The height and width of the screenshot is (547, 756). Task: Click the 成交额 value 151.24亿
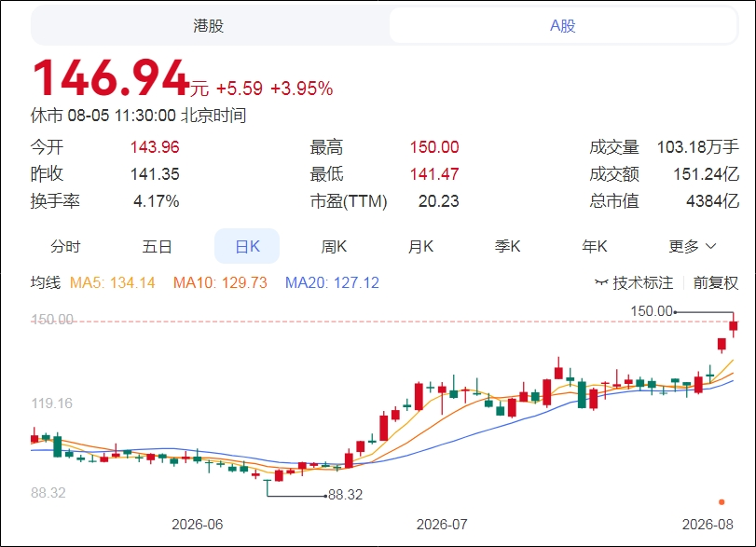click(706, 174)
